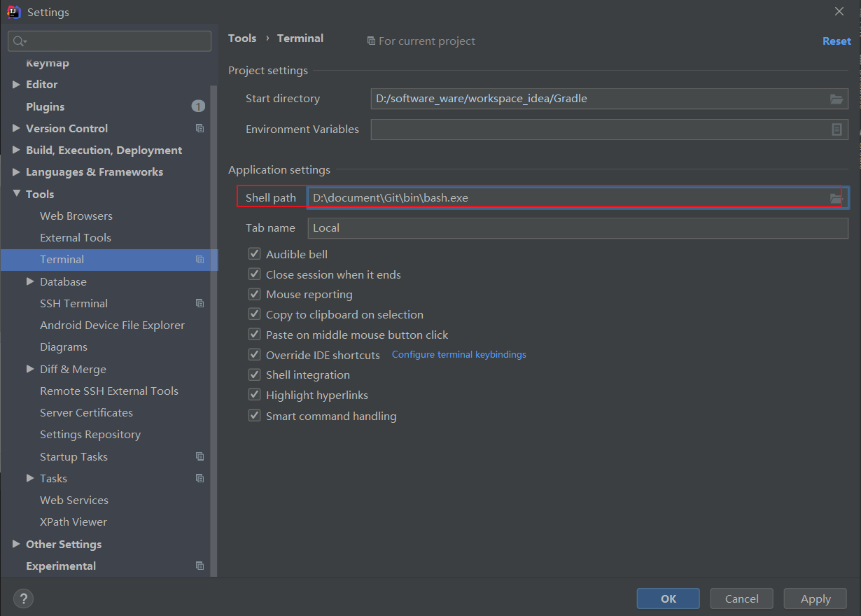This screenshot has height=616, width=861.
Task: Expand the Editor settings tree node
Action: coord(16,85)
